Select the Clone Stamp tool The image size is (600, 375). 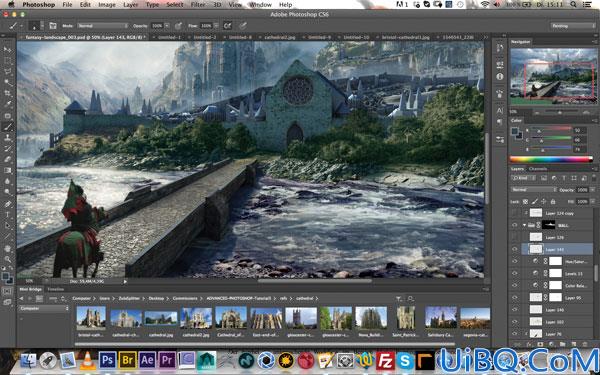coord(7,137)
